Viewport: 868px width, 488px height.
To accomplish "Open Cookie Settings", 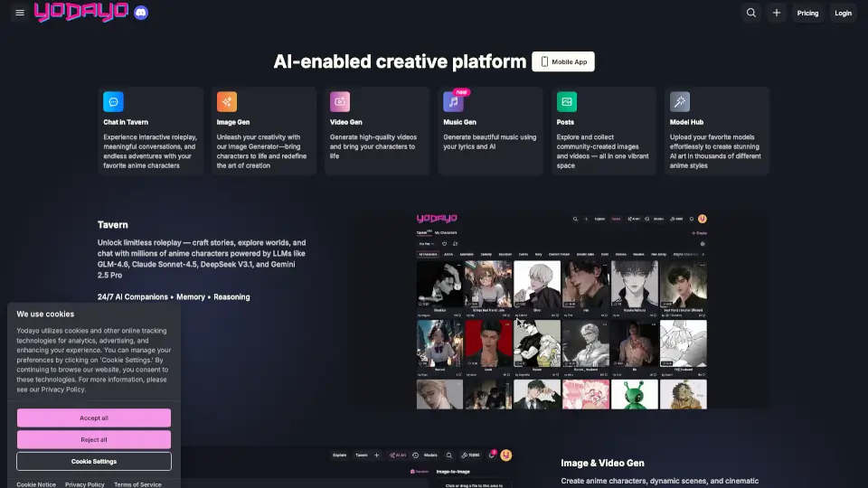I will (94, 461).
